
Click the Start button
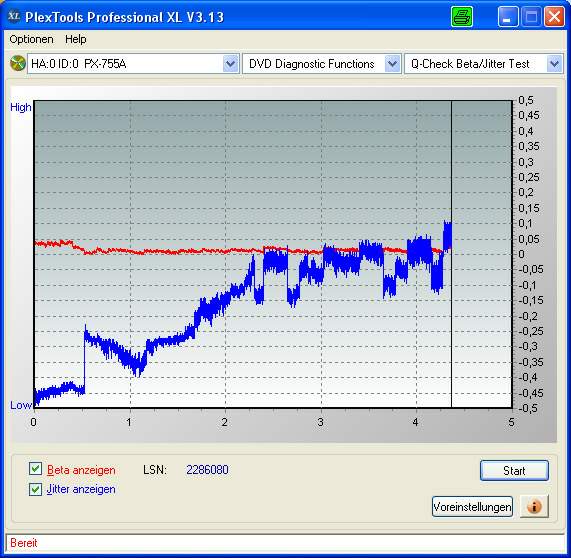[514, 471]
